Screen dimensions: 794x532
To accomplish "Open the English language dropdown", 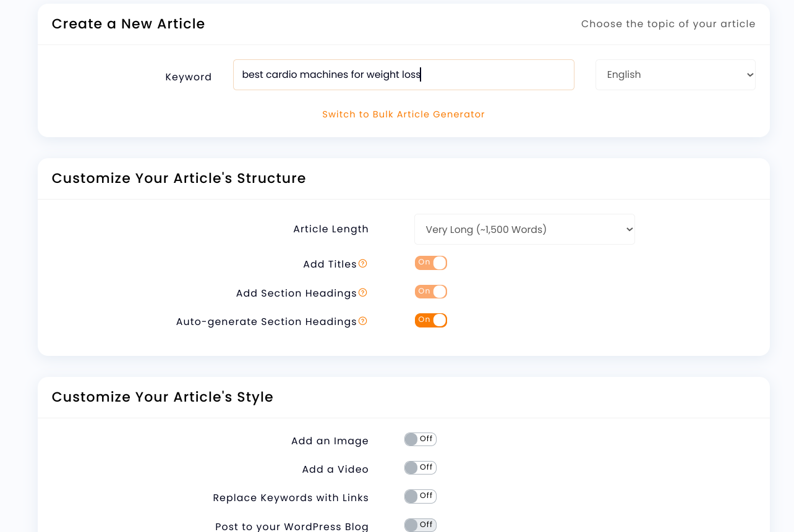I will click(675, 75).
